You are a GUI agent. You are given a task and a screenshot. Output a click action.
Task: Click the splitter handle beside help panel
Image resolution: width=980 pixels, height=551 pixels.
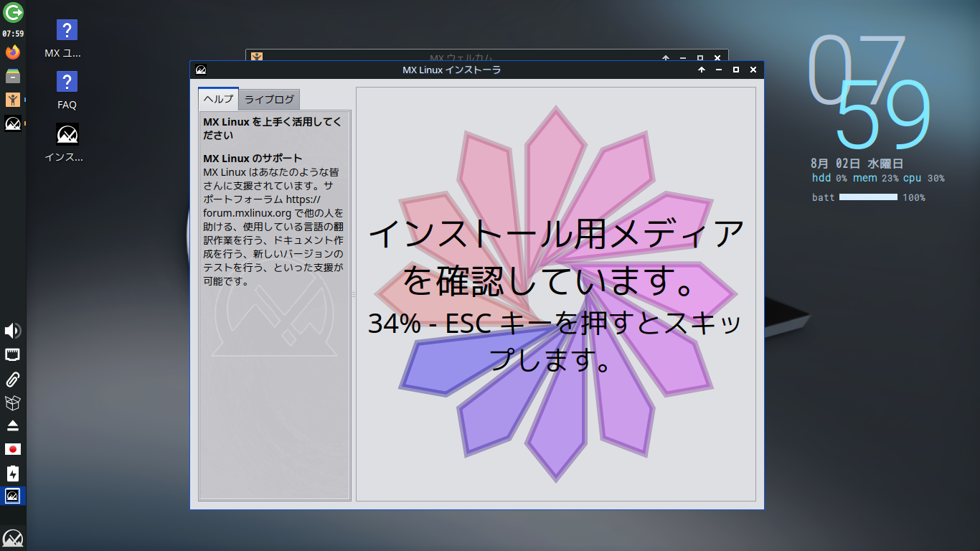pos(354,294)
